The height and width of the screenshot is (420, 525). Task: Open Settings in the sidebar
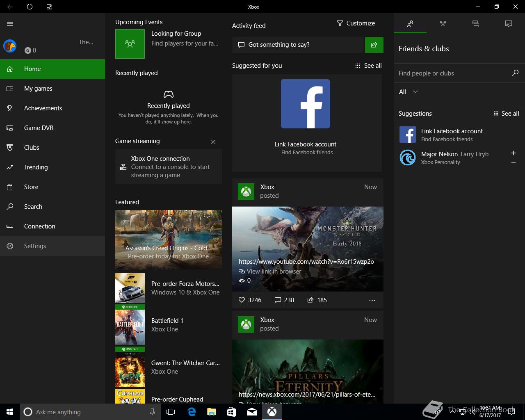click(x=52, y=246)
